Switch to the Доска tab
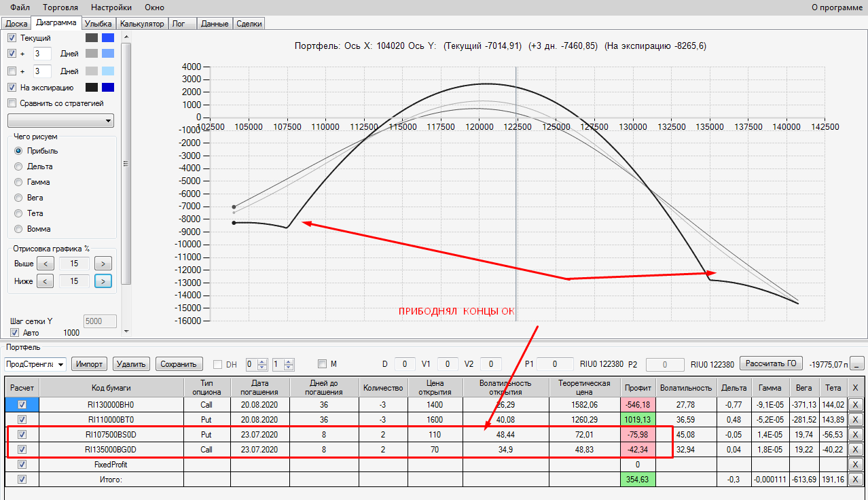This screenshot has height=500, width=868. coord(16,23)
